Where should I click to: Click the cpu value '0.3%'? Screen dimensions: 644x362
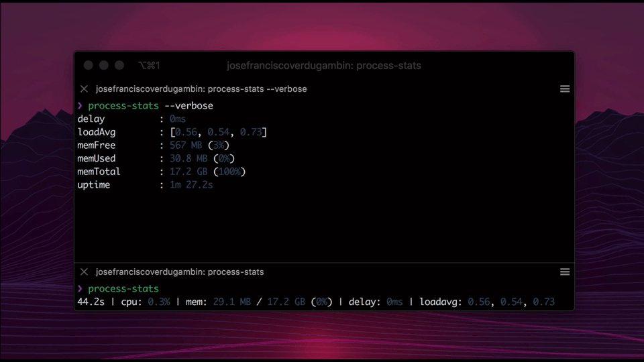coord(159,302)
